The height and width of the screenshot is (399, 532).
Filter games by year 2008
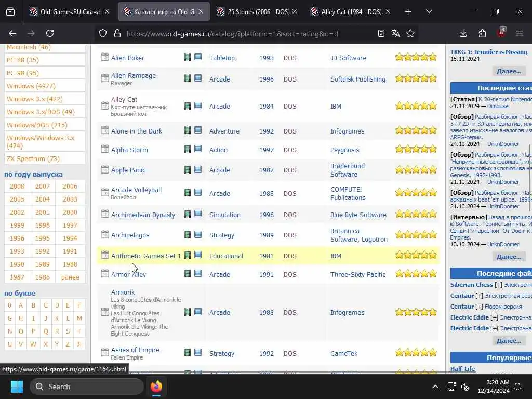point(17,187)
